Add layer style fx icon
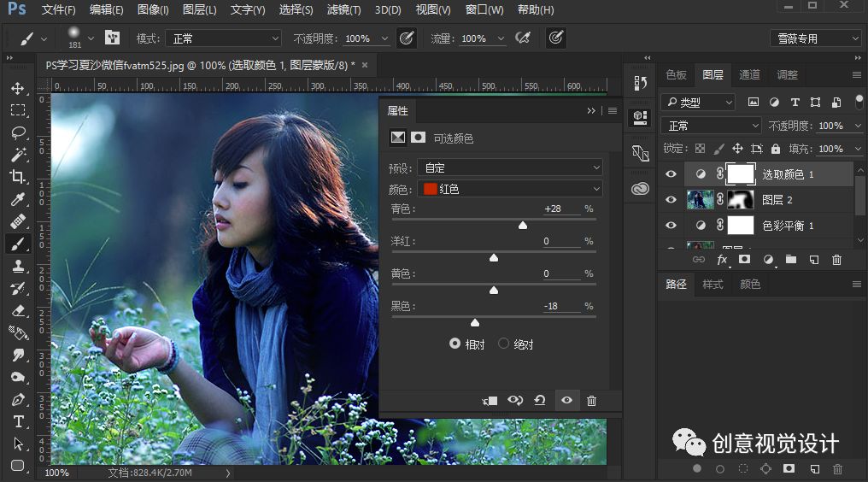The image size is (868, 482). click(x=722, y=259)
